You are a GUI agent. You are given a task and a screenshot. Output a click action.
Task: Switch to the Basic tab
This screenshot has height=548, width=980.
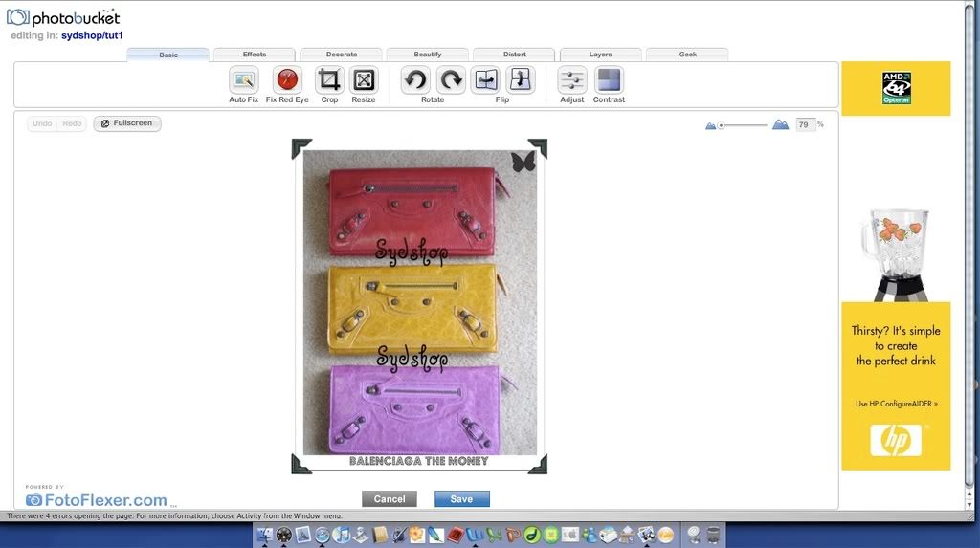168,55
